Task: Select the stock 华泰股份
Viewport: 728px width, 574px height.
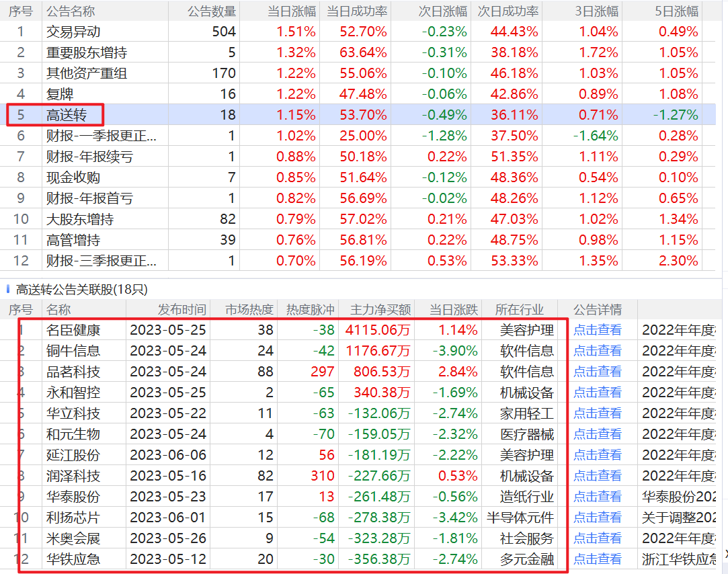Action: tap(73, 497)
